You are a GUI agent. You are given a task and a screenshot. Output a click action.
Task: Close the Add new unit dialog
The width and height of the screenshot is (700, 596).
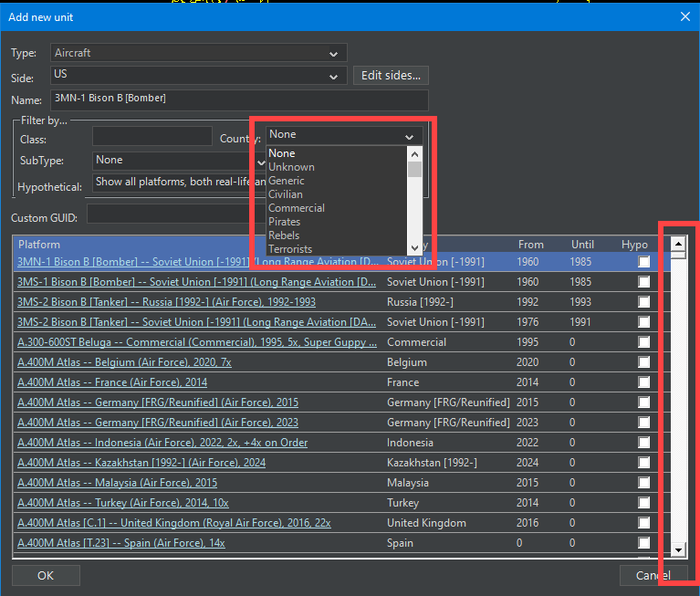[x=685, y=17]
